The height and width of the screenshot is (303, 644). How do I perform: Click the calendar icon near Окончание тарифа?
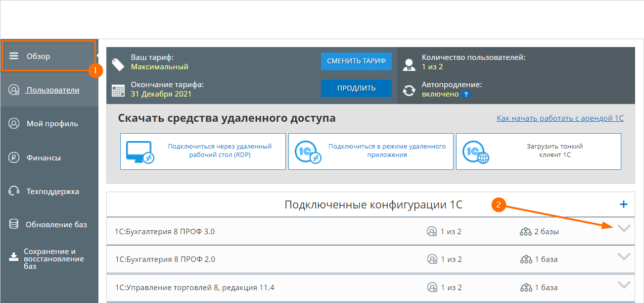[119, 91]
